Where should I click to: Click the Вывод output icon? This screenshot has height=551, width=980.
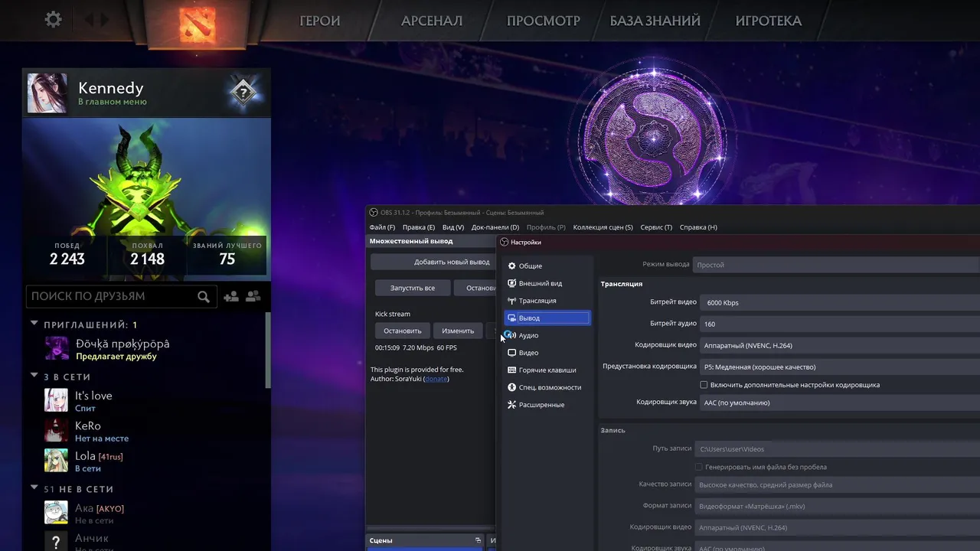tap(512, 318)
